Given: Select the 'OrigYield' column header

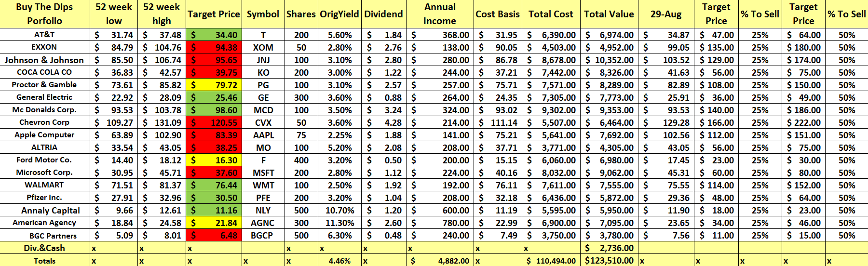Looking at the screenshot, I should click(339, 14).
